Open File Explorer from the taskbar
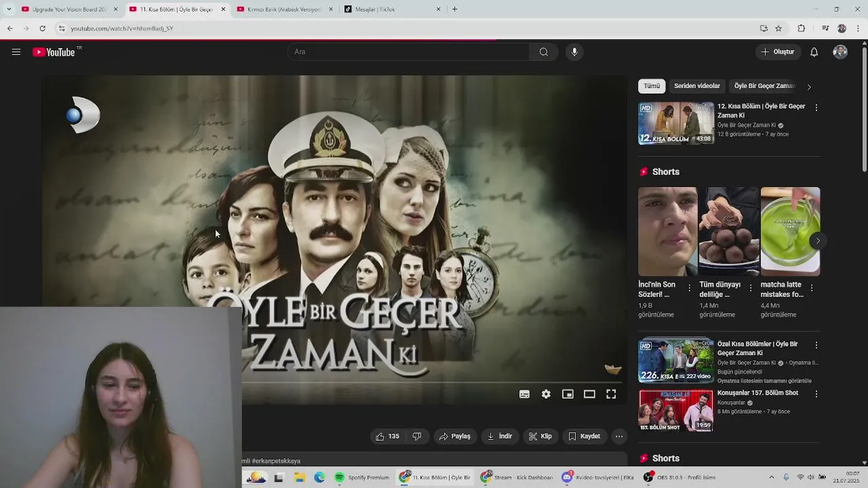 [299, 478]
